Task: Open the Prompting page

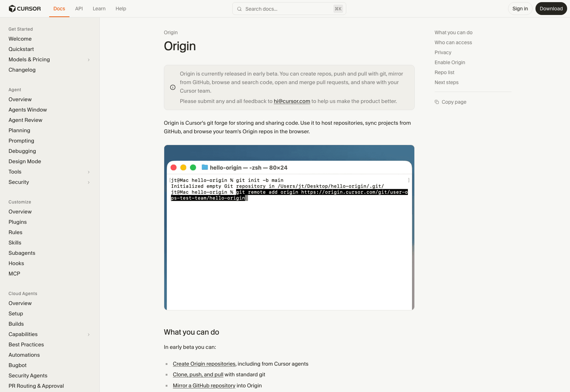Action: (x=21, y=141)
